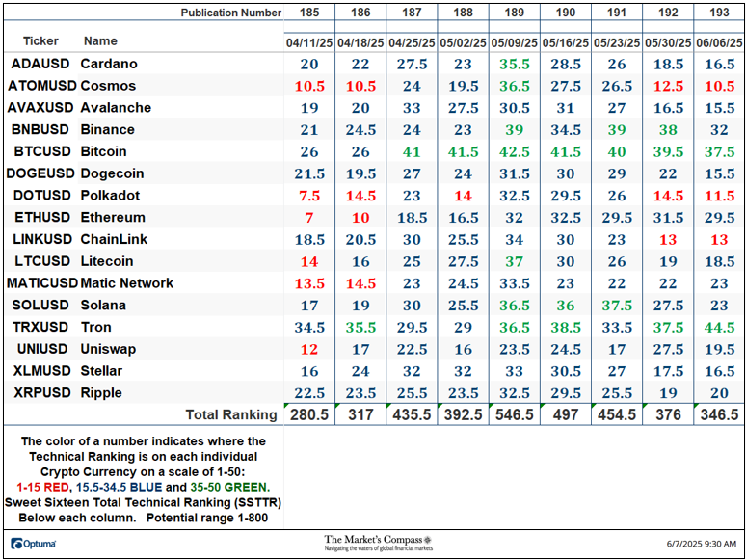Select the SOLUSD ticker
Image resolution: width=746 pixels, height=560 pixels.
click(x=40, y=305)
